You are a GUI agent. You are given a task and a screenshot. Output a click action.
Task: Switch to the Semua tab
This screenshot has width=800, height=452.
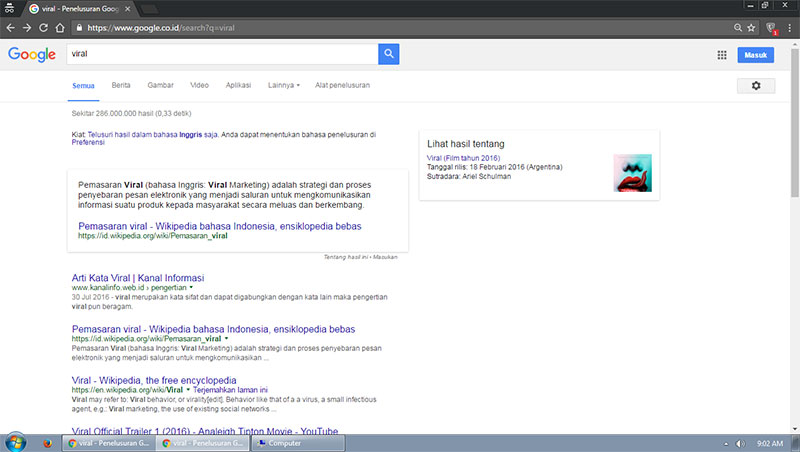tap(83, 86)
